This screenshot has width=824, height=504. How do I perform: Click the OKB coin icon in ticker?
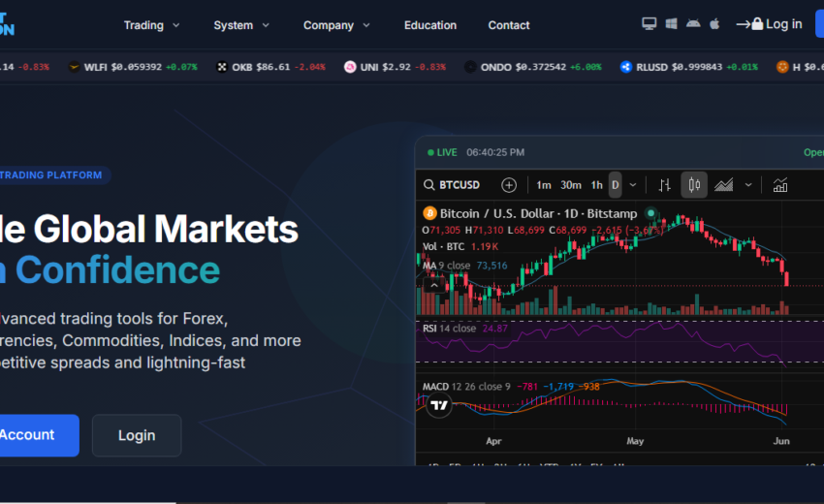tap(222, 67)
